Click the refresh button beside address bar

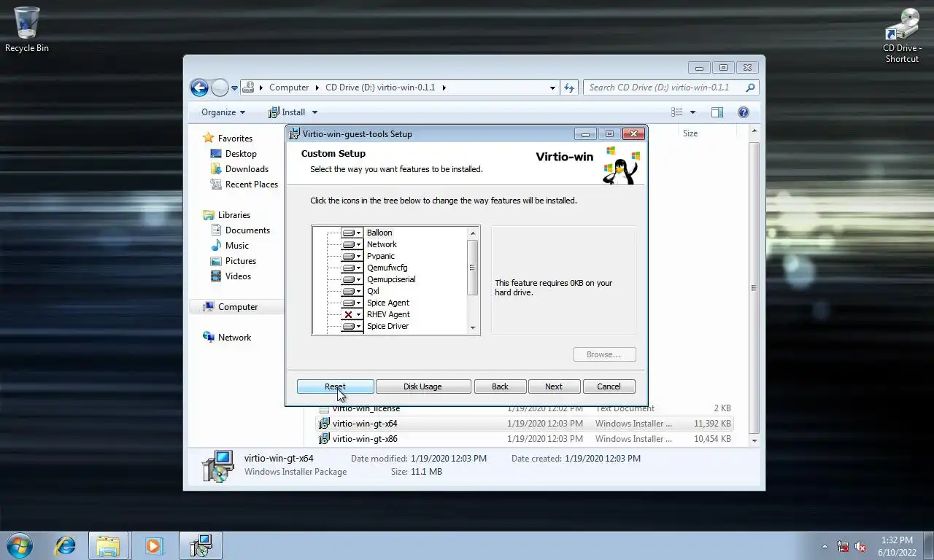pyautogui.click(x=569, y=87)
